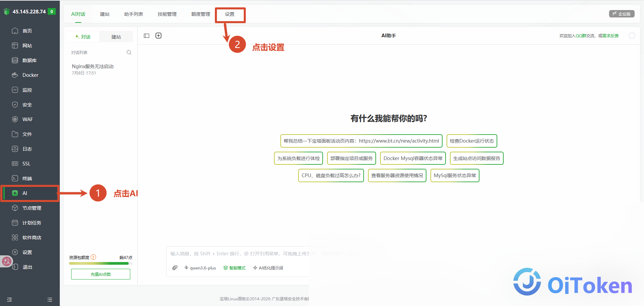Open the 计划任务 calendar icon

coord(15,223)
